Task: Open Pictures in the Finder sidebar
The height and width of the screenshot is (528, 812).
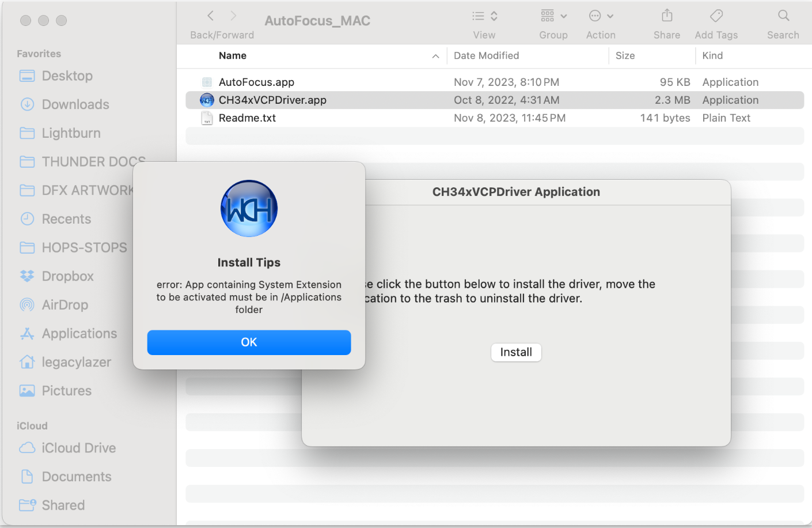Action: pyautogui.click(x=67, y=391)
